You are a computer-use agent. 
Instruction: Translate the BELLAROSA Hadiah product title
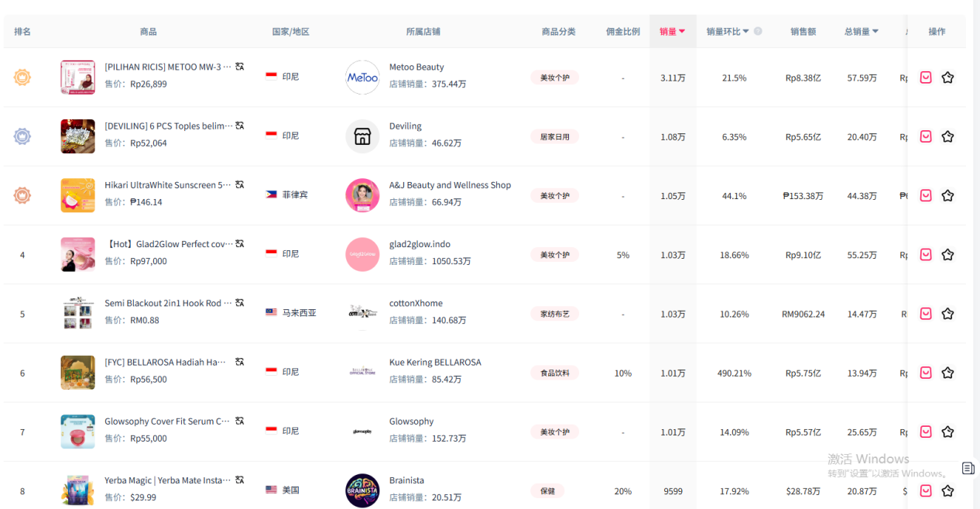click(x=240, y=362)
